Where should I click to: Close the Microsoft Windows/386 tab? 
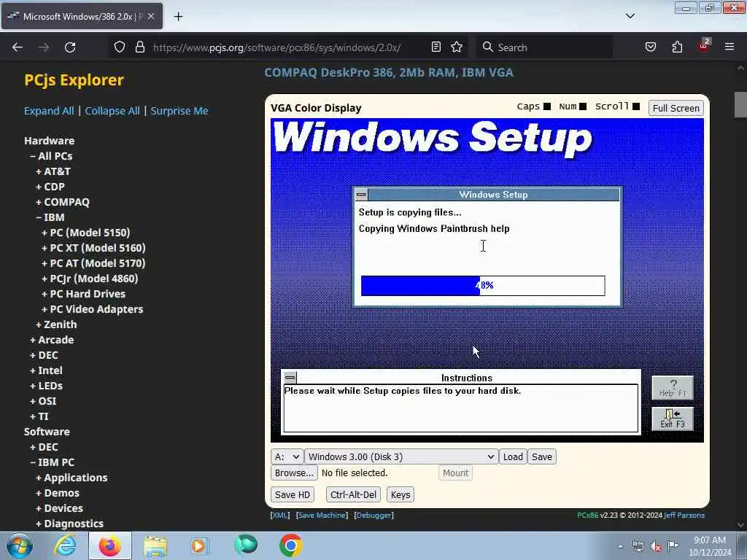[150, 16]
